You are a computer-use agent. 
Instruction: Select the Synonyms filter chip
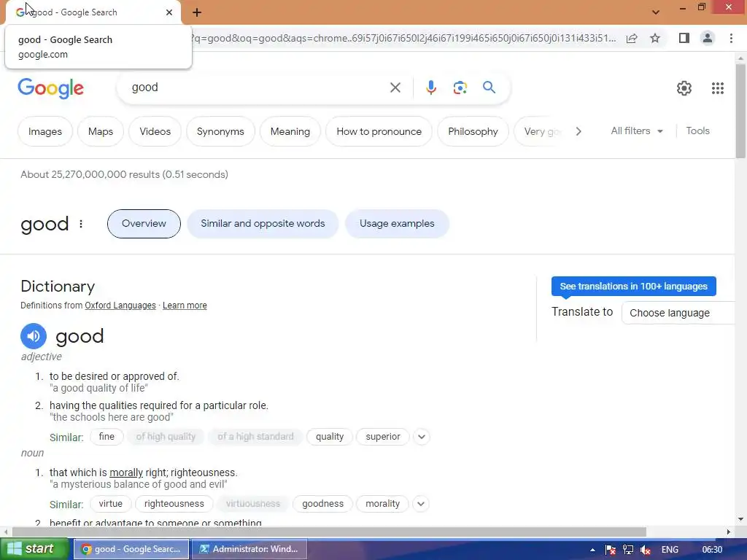[x=220, y=131]
